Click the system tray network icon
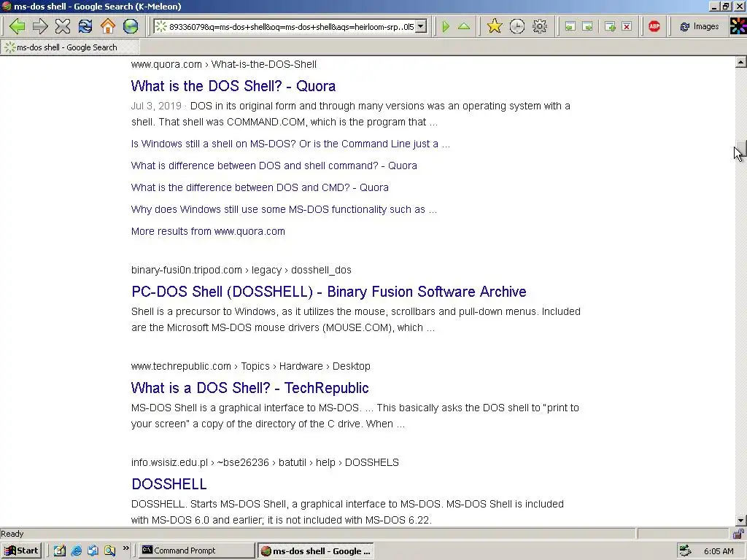 coord(685,551)
